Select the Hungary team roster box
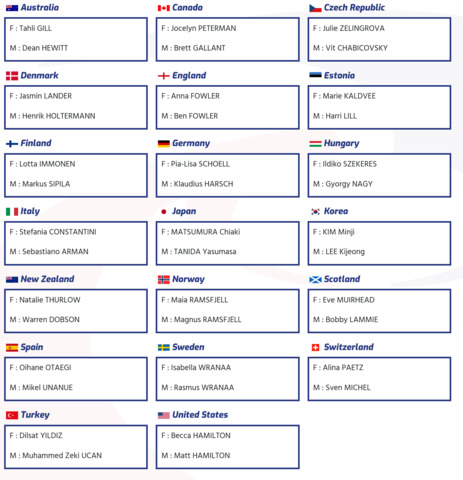Viewport: 463px width, 480px height. [x=379, y=175]
